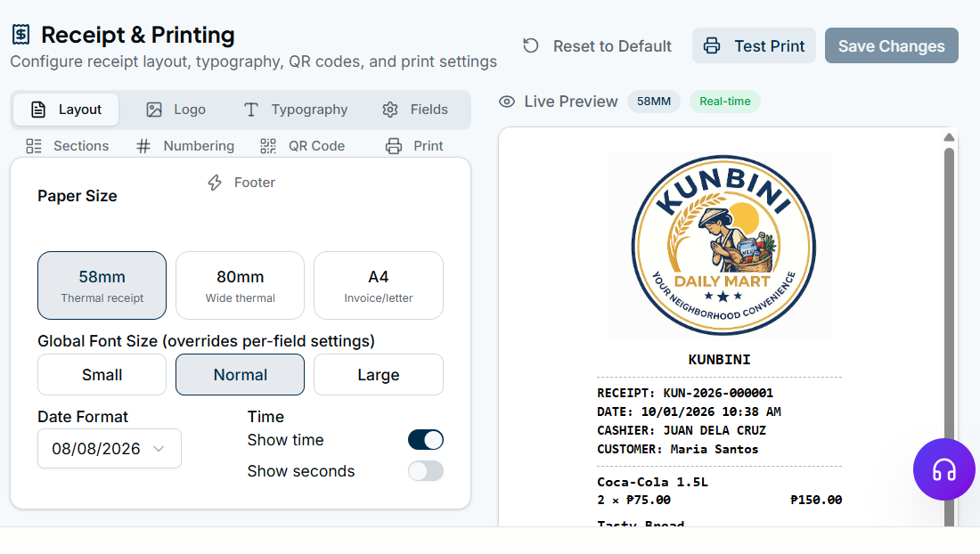980x554 pixels.
Task: Open the Footer sub-tab
Action: coord(241,183)
